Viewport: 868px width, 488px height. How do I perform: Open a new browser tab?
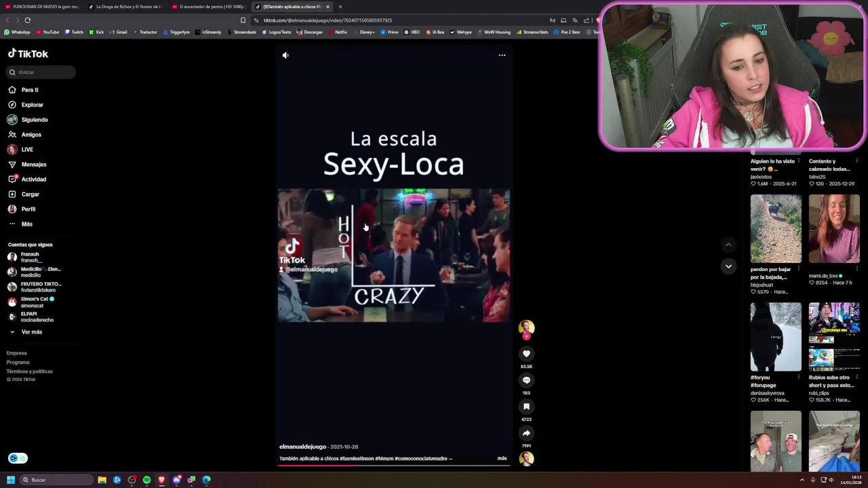(x=340, y=7)
